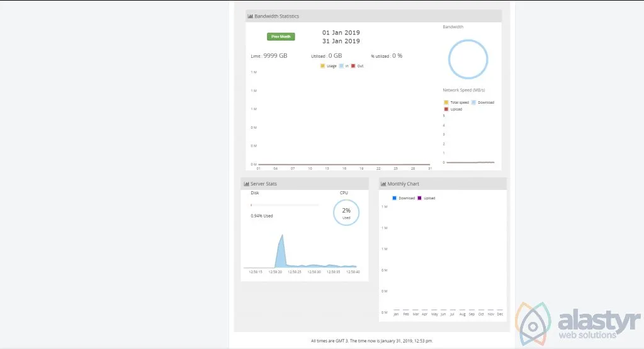Click the Jan label in Monthly Chart
Screen dimensions: 644x349
click(396, 314)
